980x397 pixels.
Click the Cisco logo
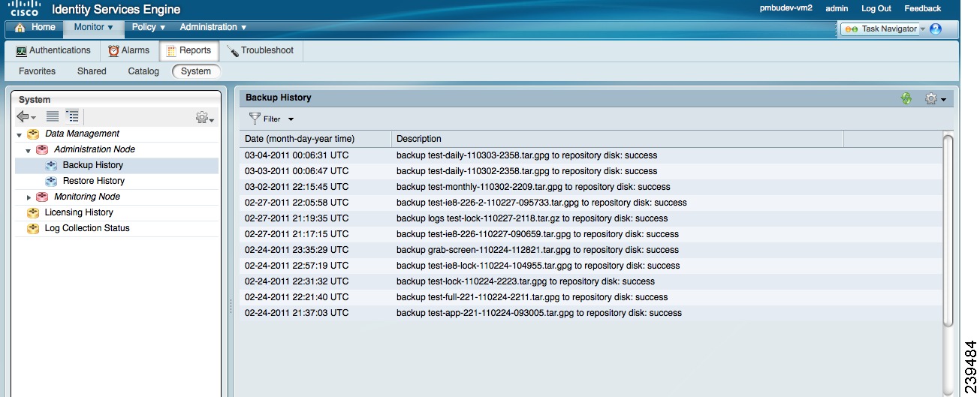pos(23,9)
